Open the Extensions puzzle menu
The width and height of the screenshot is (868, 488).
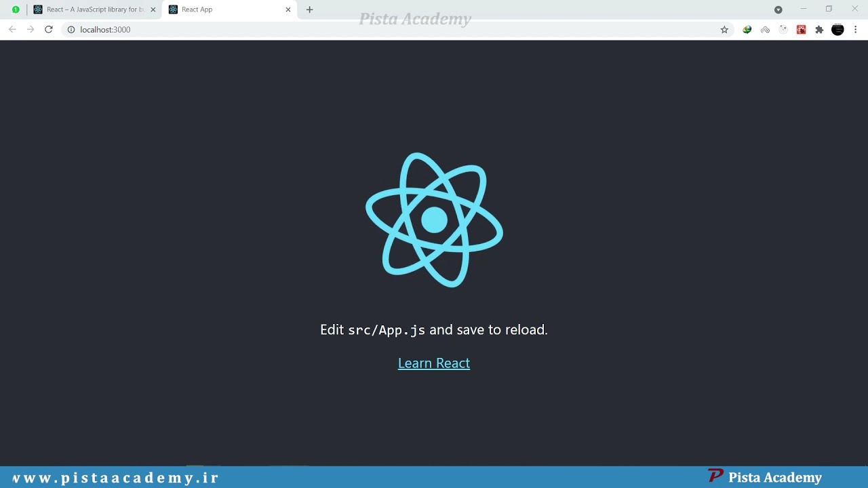(x=819, y=30)
